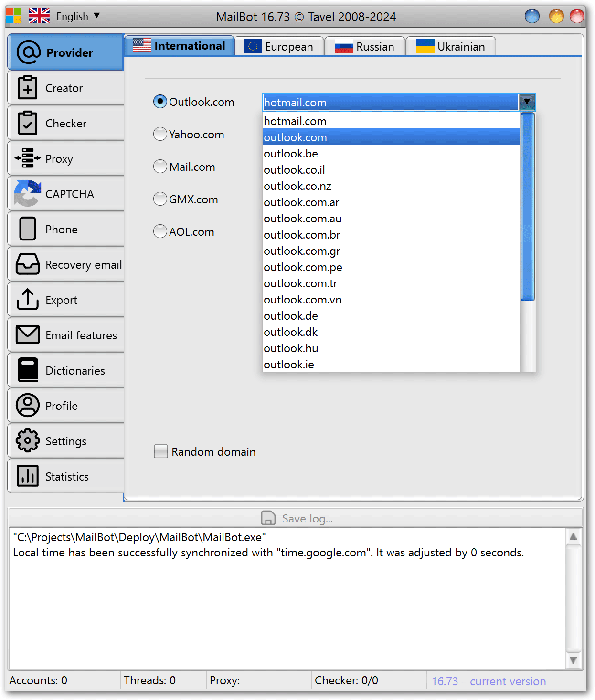This screenshot has height=700, width=595.
Task: Click the Profile person icon
Action: [x=28, y=405]
